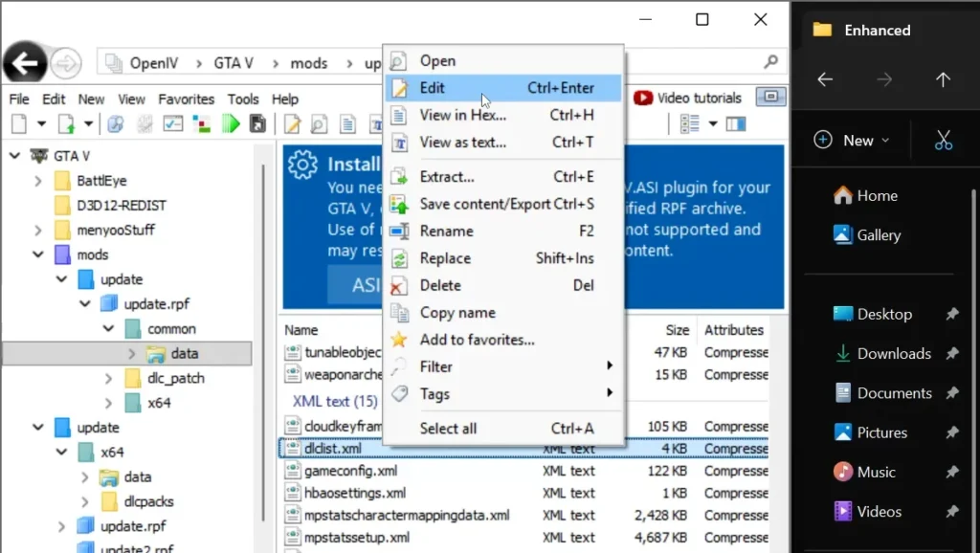Click the Video tutorials YouTube icon
Image resolution: width=980 pixels, height=553 pixels.
click(x=643, y=98)
